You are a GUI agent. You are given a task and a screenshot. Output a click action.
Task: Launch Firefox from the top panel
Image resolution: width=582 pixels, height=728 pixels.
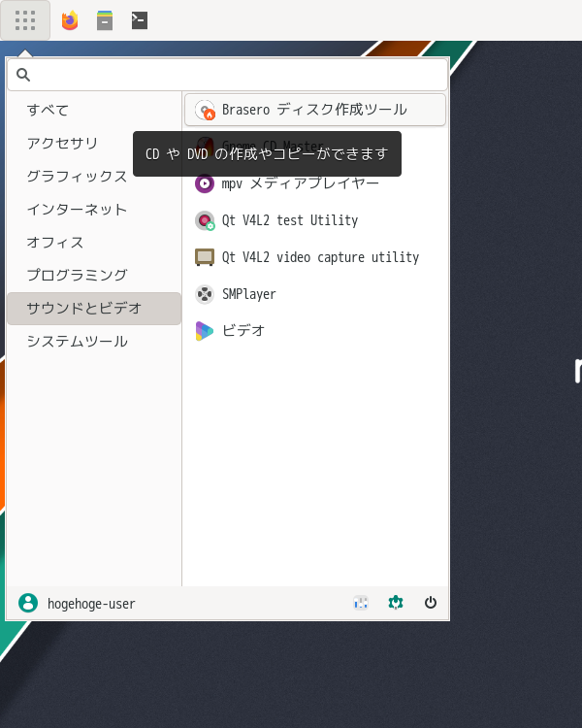point(70,20)
